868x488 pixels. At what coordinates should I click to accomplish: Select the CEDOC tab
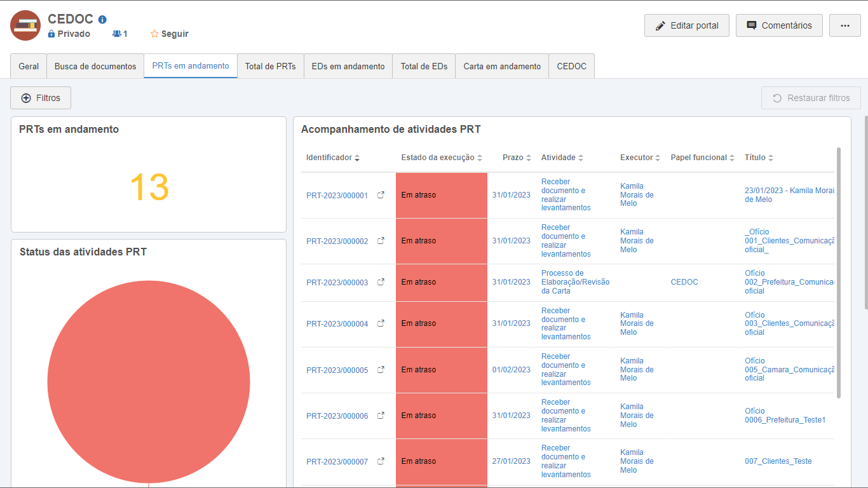(x=572, y=66)
